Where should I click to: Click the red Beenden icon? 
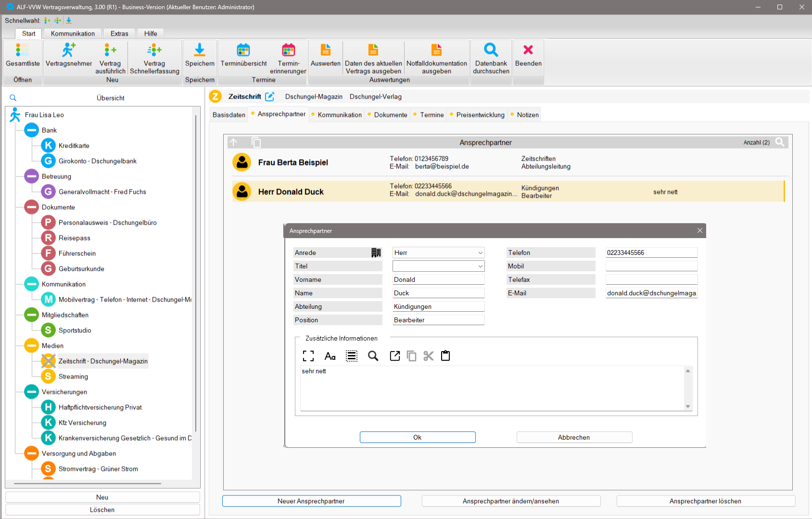coord(528,51)
